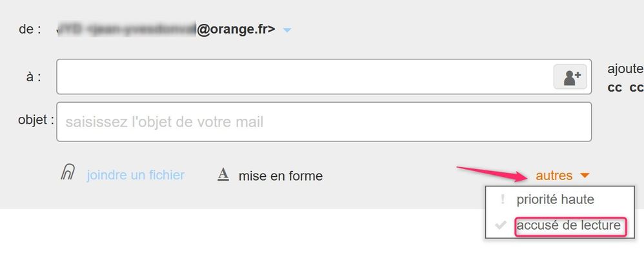Open the mise en forme options
The width and height of the screenshot is (644, 253).
coord(281,176)
